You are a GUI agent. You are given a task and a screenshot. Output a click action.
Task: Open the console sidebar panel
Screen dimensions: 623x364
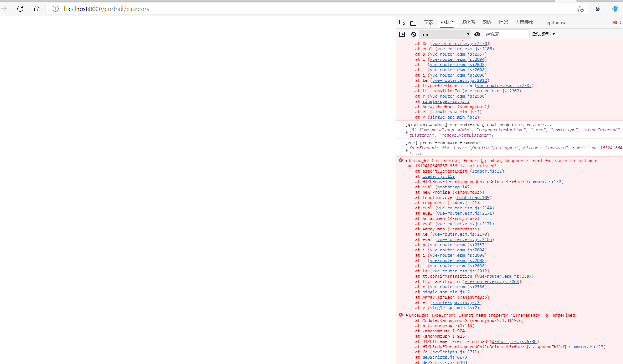pos(402,34)
